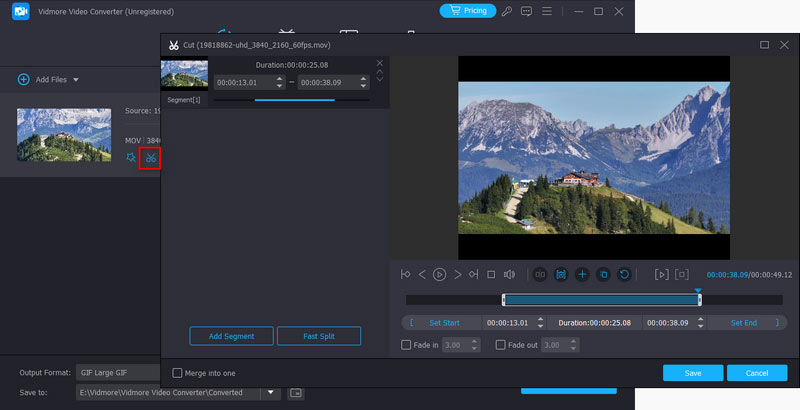Viewport: 800px width, 410px height.
Task: Open the Add Files dropdown arrow
Action: point(75,79)
